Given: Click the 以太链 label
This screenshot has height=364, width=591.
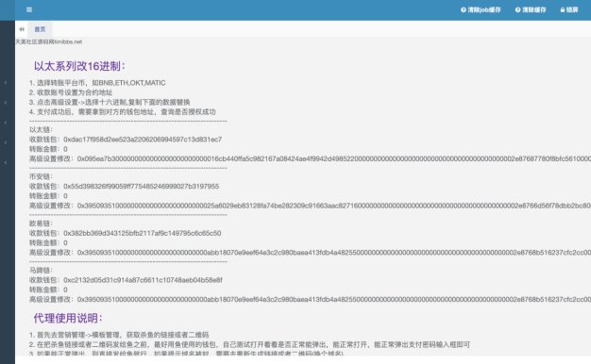Looking at the screenshot, I should tap(41, 130).
